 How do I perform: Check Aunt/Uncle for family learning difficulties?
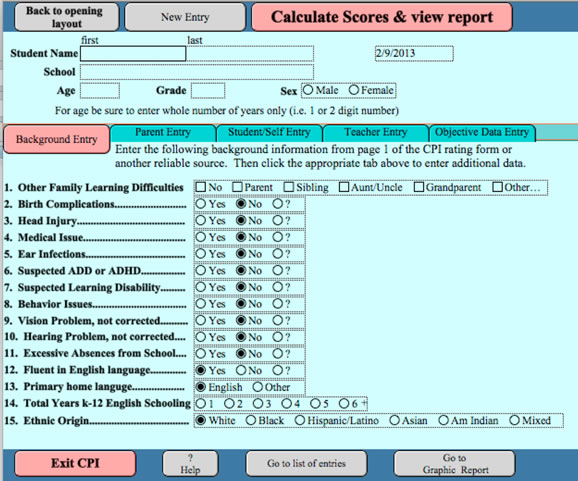pyautogui.click(x=344, y=187)
